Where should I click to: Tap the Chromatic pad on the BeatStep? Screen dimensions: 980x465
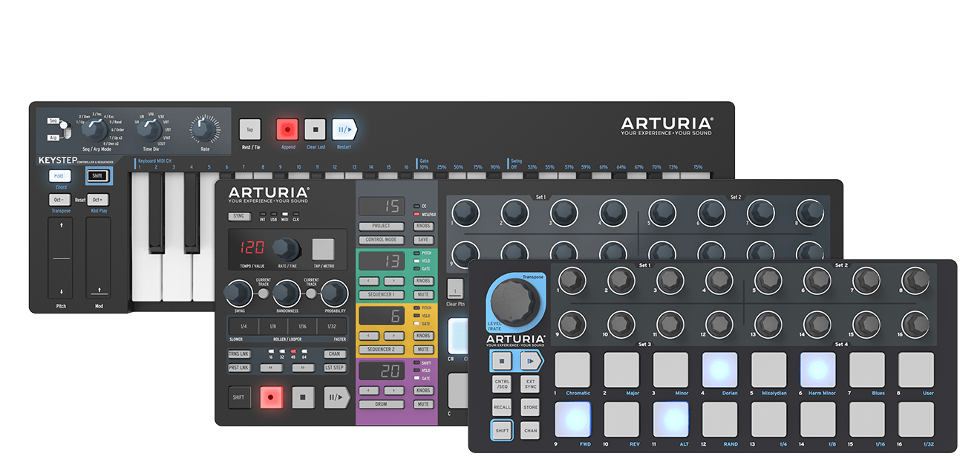point(572,369)
